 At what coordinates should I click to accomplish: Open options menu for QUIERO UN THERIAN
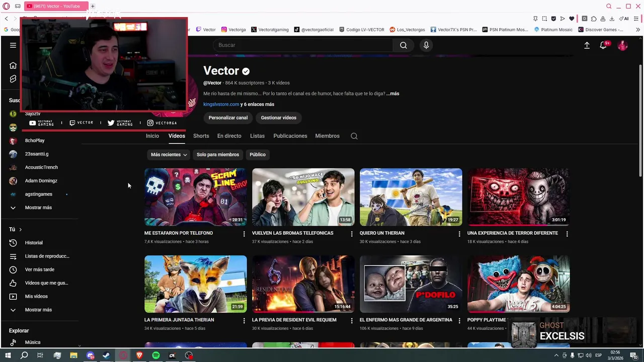point(459,234)
